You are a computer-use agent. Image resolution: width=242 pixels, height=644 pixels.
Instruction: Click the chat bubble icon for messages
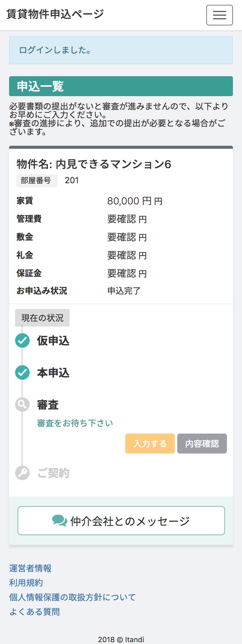(60, 521)
